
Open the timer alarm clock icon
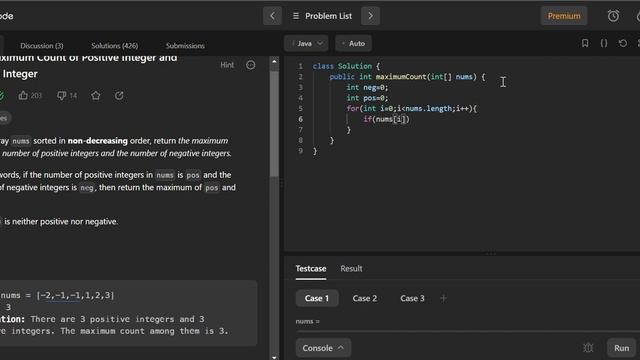(613, 16)
